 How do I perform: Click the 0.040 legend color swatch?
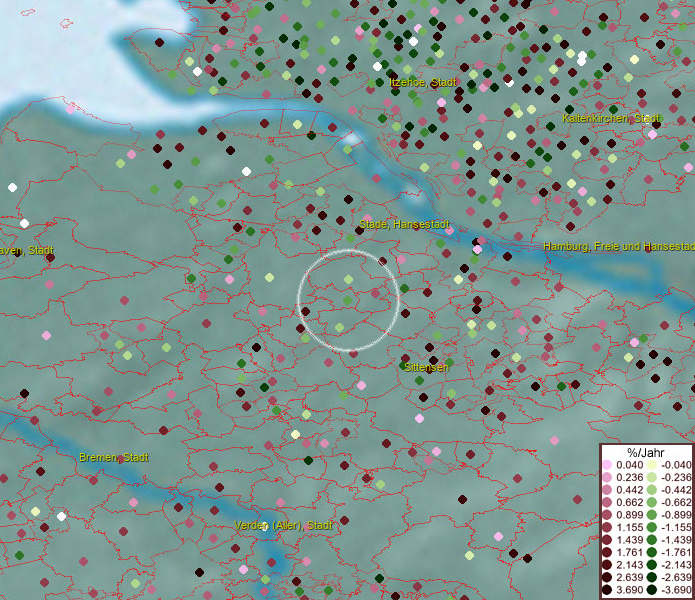click(x=607, y=465)
